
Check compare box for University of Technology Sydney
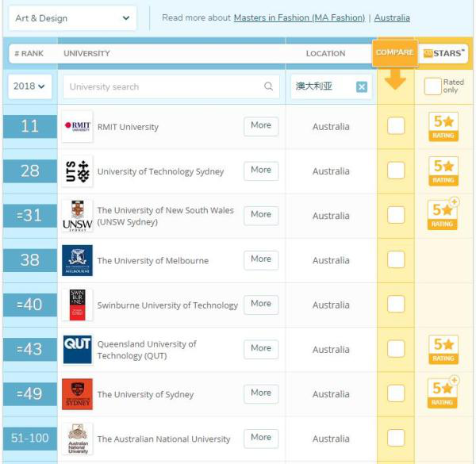pyautogui.click(x=396, y=170)
